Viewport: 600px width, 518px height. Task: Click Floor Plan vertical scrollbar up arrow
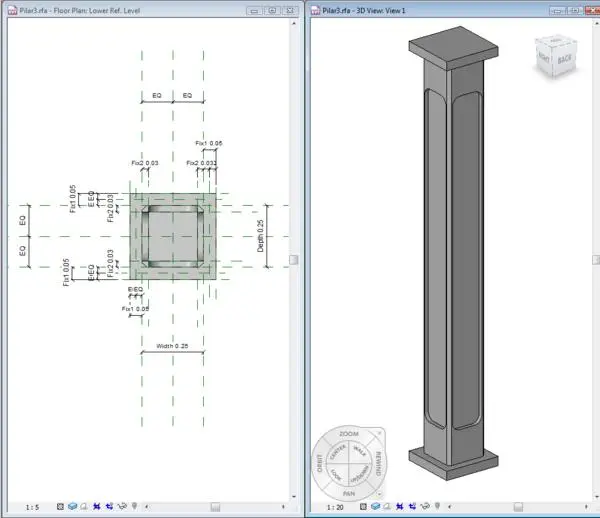(294, 23)
